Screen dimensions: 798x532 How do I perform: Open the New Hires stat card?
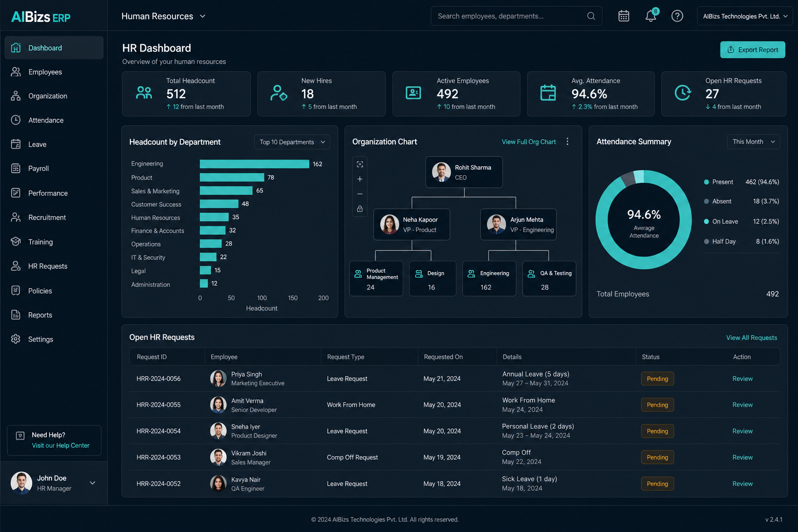tap(322, 94)
